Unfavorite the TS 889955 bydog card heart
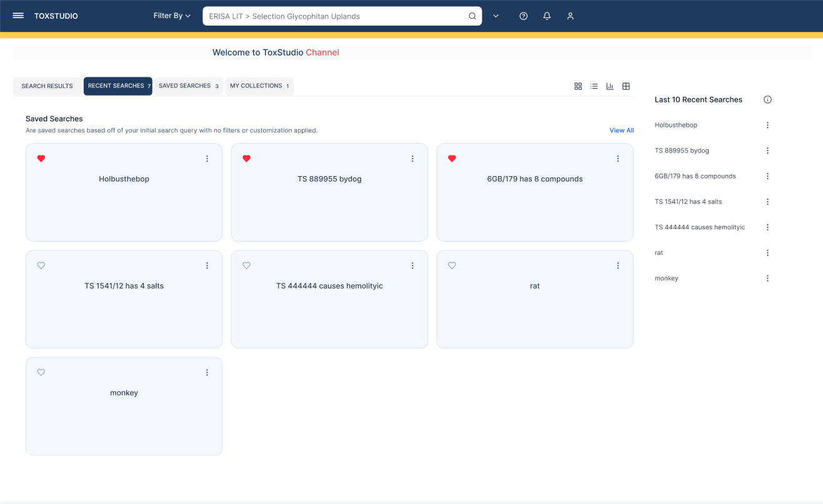Image resolution: width=823 pixels, height=504 pixels. pos(246,159)
